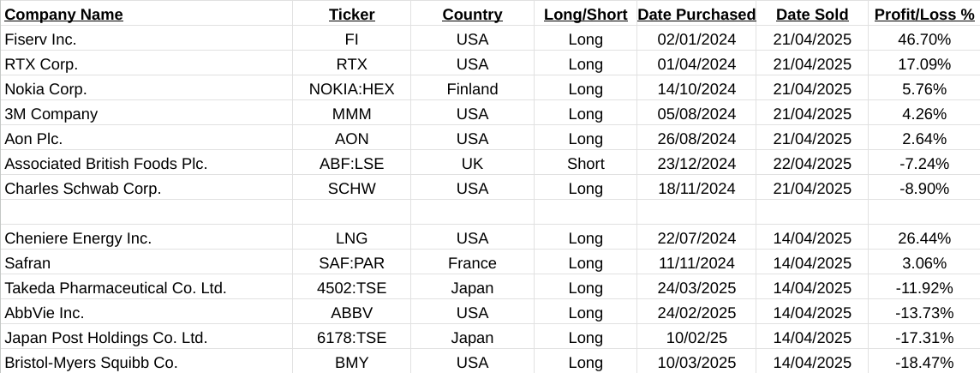The height and width of the screenshot is (373, 980).
Task: Click the Fiserv Inc. company cell
Action: [x=40, y=39]
